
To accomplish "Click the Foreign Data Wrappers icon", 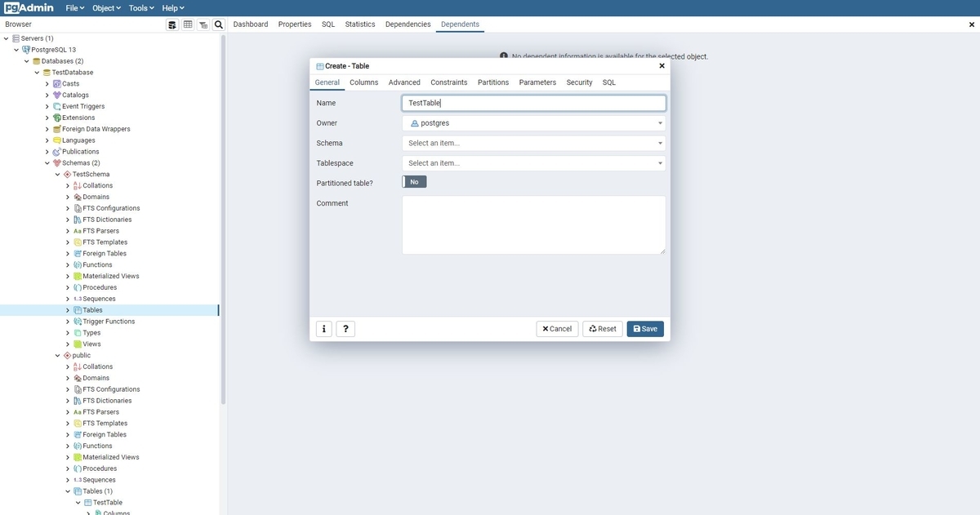I will 56,129.
